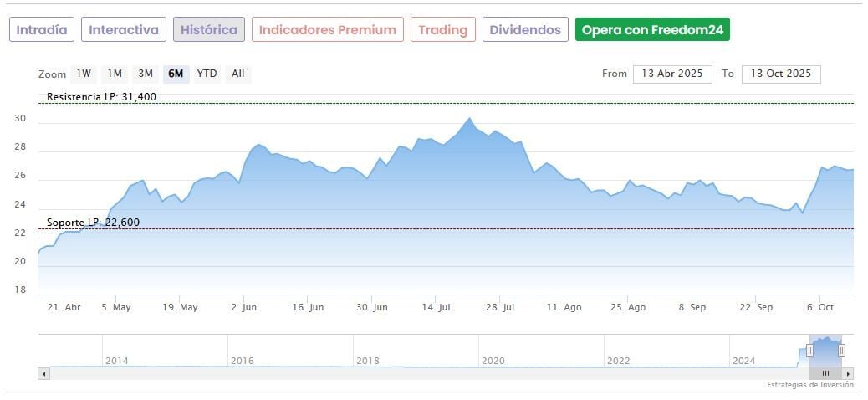Go to the Trading section
868x400 pixels.
coord(442,30)
